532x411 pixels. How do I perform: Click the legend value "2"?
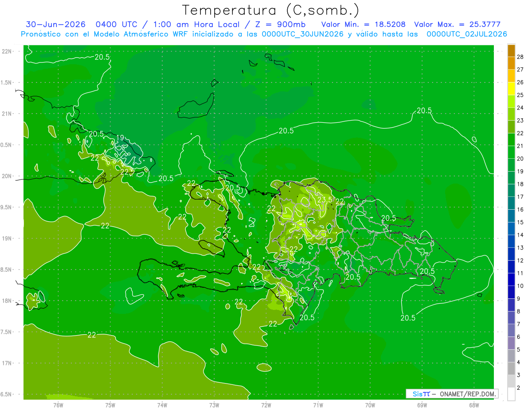(519, 388)
